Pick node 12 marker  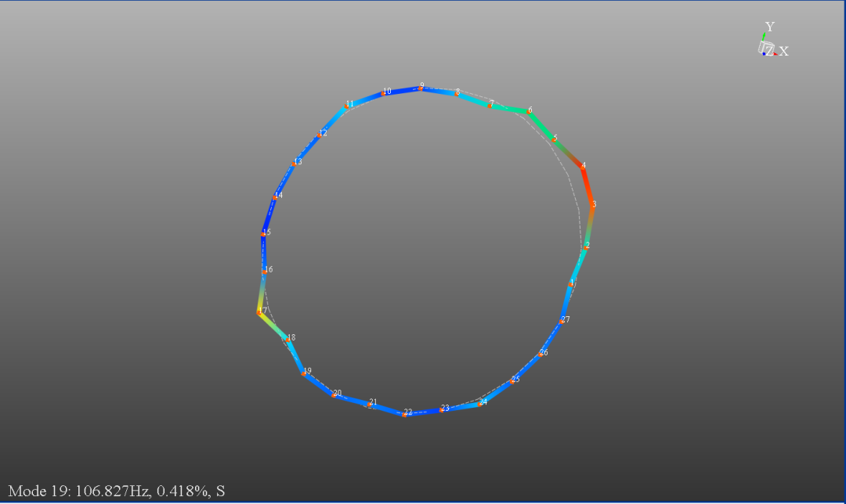pyautogui.click(x=320, y=135)
